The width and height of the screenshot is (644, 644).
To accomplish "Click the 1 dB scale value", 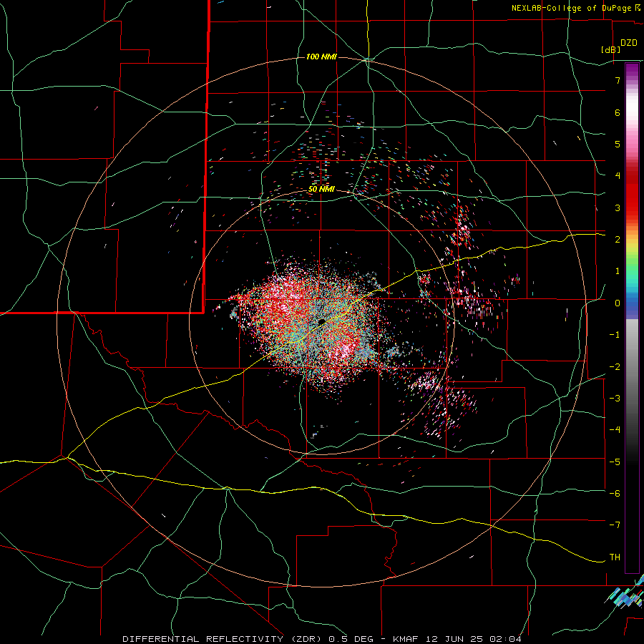I will click(x=618, y=271).
